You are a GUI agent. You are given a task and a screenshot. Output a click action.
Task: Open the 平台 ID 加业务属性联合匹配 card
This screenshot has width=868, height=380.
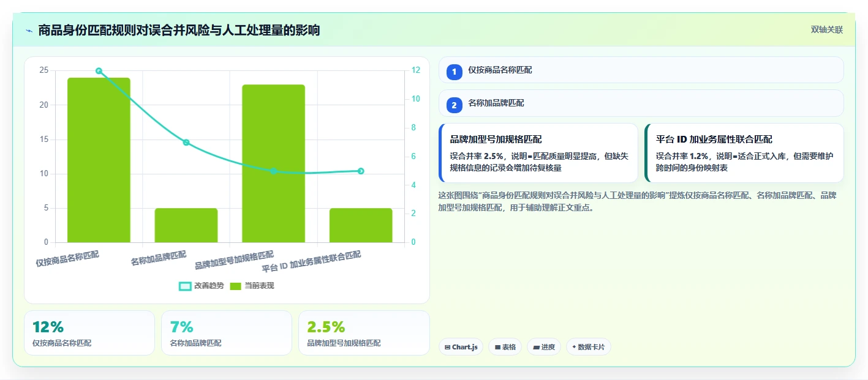(x=744, y=153)
